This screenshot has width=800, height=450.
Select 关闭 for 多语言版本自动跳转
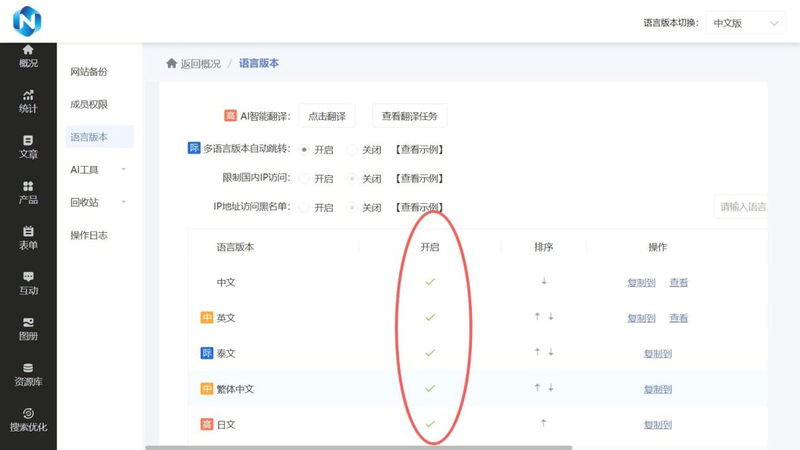(x=352, y=149)
